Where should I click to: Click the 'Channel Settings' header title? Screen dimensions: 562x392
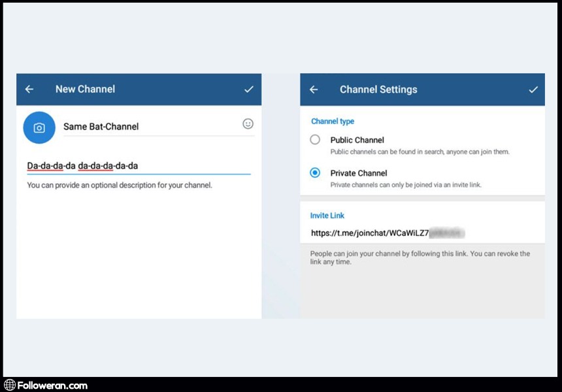pos(378,90)
